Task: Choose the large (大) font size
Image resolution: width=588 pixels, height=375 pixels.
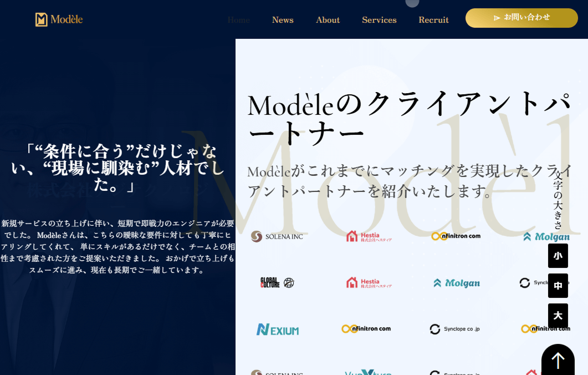Action: [558, 316]
